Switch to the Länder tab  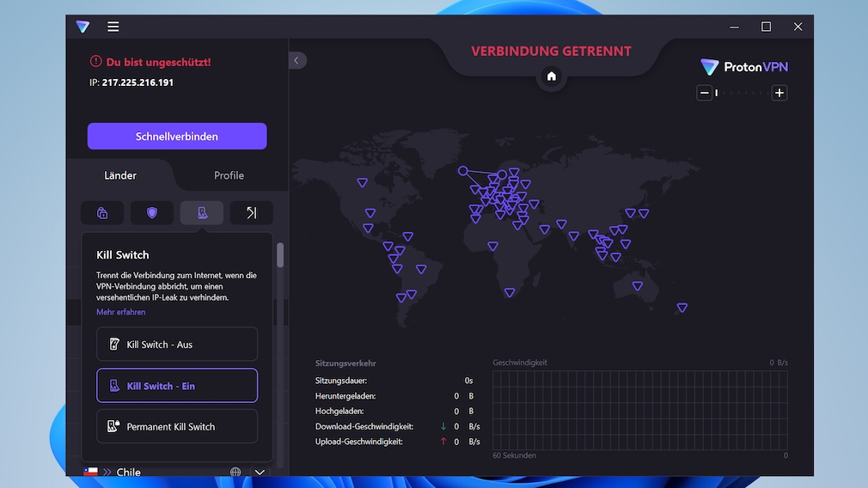(x=120, y=175)
